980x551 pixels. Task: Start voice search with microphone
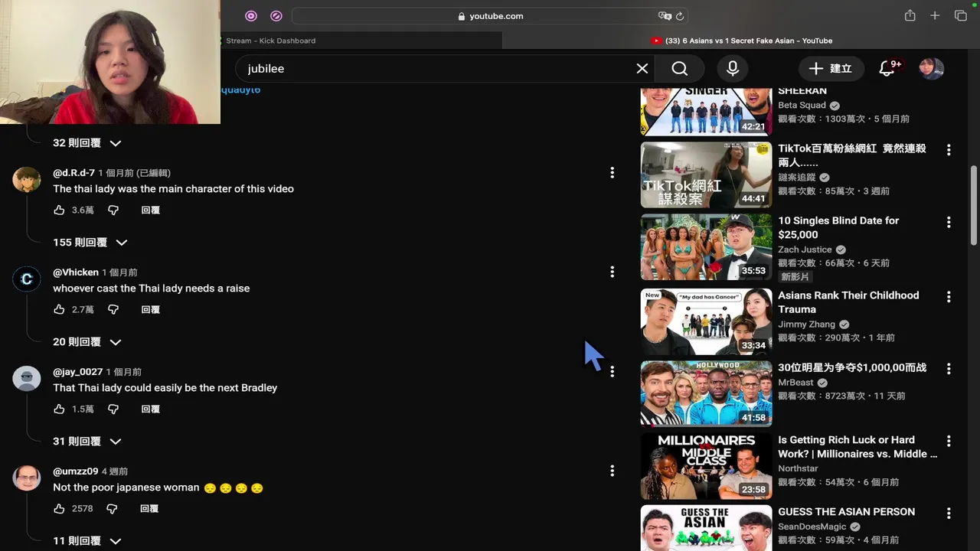pyautogui.click(x=733, y=69)
